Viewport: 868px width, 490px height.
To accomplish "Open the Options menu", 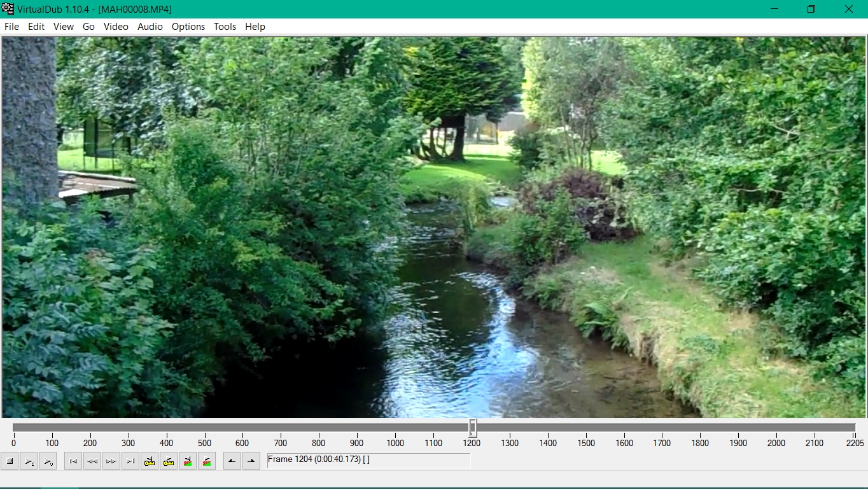I will (188, 27).
